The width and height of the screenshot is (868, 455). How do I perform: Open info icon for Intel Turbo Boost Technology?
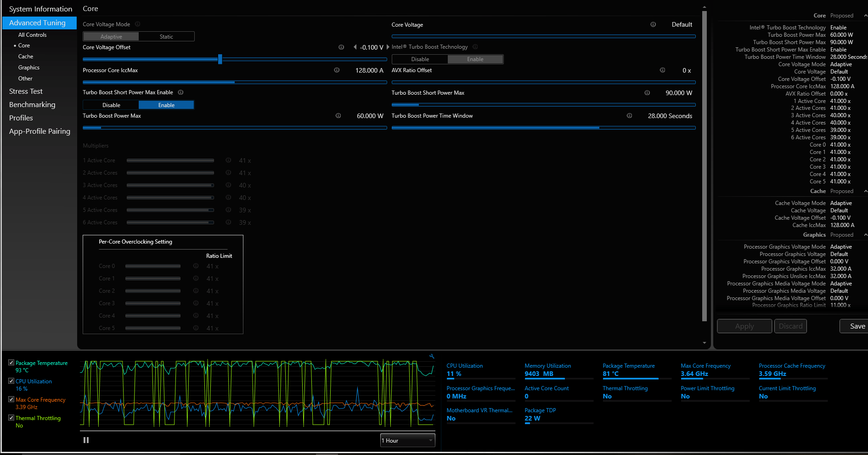pyautogui.click(x=475, y=47)
